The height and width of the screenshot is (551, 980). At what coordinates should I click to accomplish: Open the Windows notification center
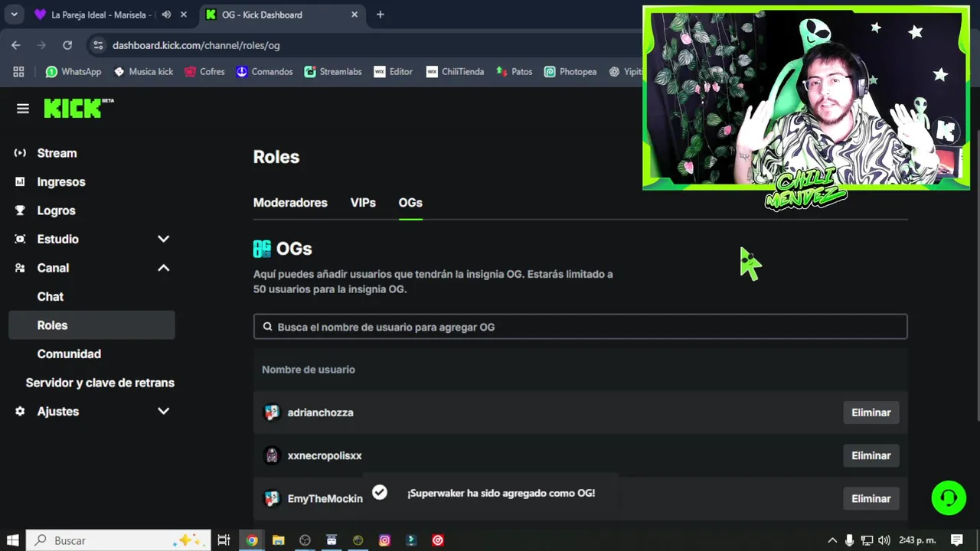pos(956,540)
